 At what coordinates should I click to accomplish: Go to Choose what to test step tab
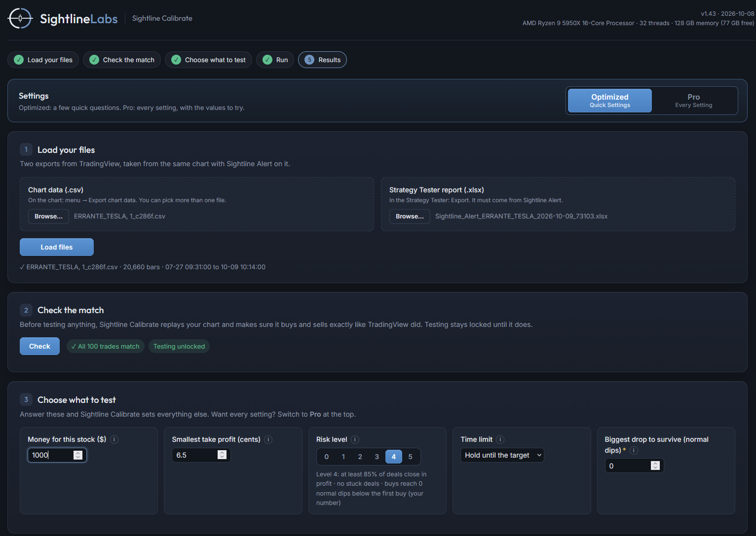(209, 60)
